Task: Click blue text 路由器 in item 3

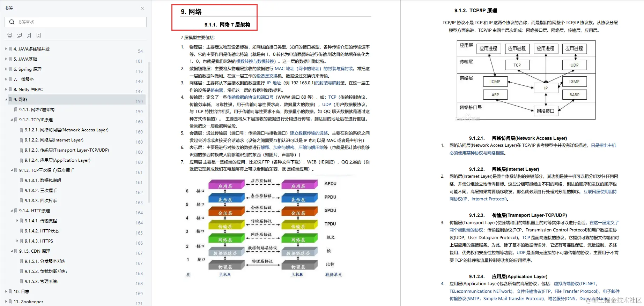Action: click(x=217, y=90)
